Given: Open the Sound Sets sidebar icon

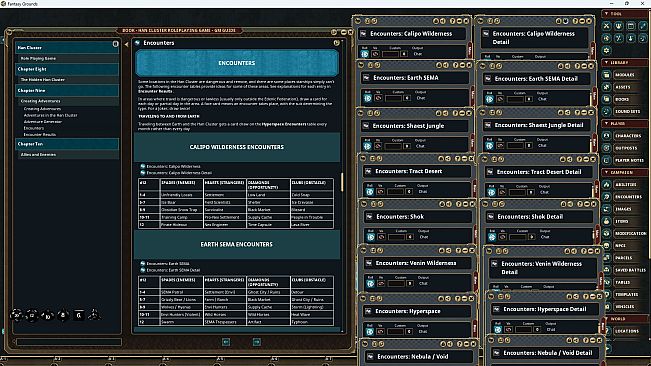Looking at the screenshot, I should [607, 111].
